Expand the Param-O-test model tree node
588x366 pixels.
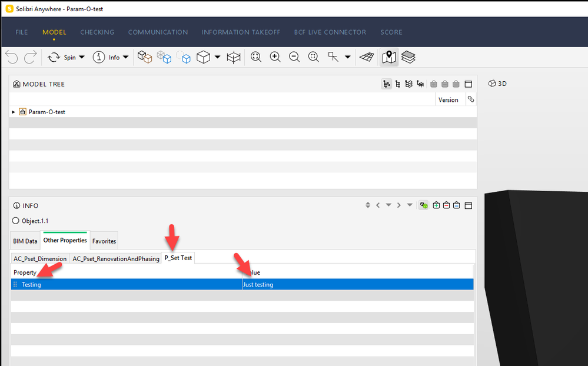[14, 112]
